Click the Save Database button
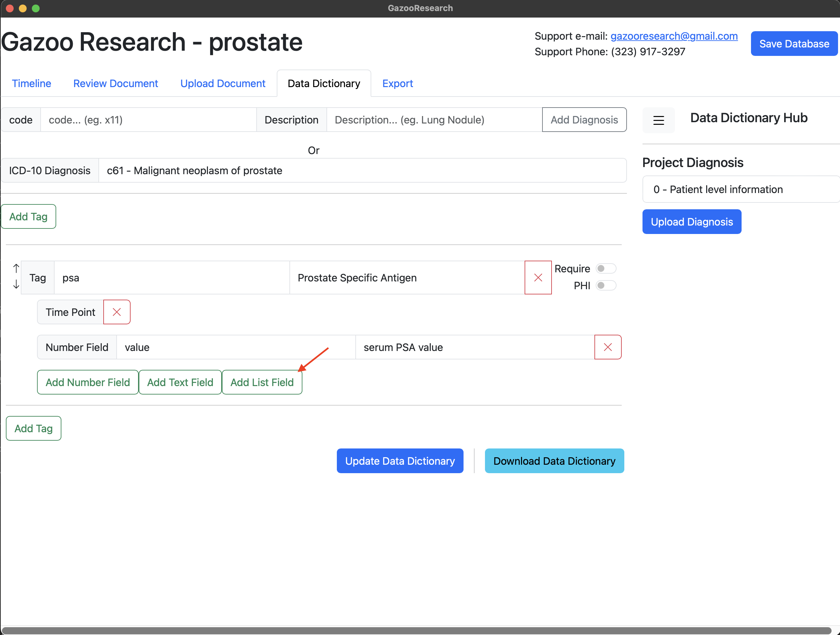This screenshot has width=840, height=635. pyautogui.click(x=794, y=44)
